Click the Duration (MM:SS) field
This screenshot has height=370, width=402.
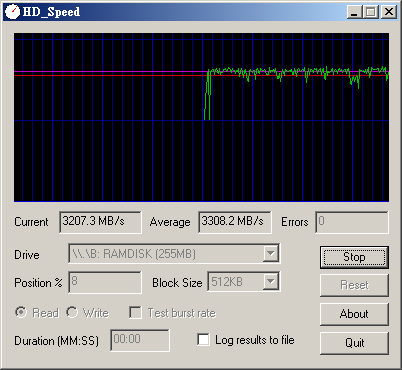coord(140,340)
